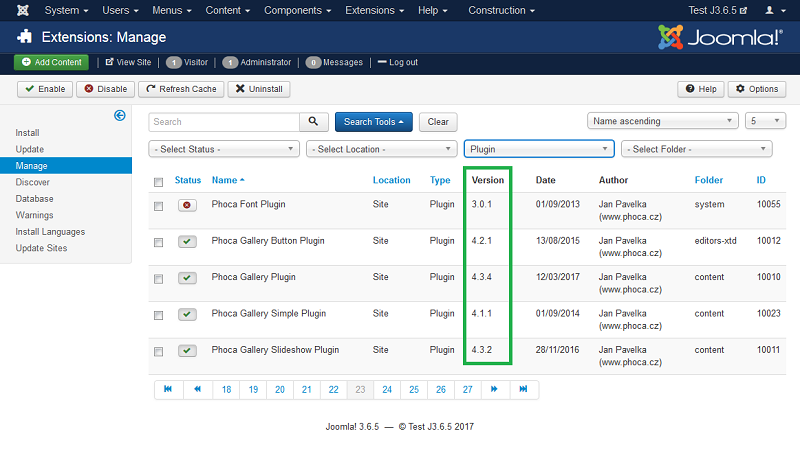Toggle disabled status icon of Phoca Font Plugin
The width and height of the screenshot is (800, 473).
click(187, 205)
